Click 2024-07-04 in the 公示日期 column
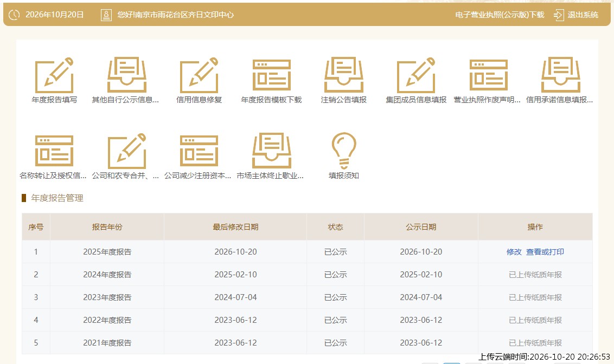Viewport: 614px width, 364px height. pyautogui.click(x=421, y=297)
